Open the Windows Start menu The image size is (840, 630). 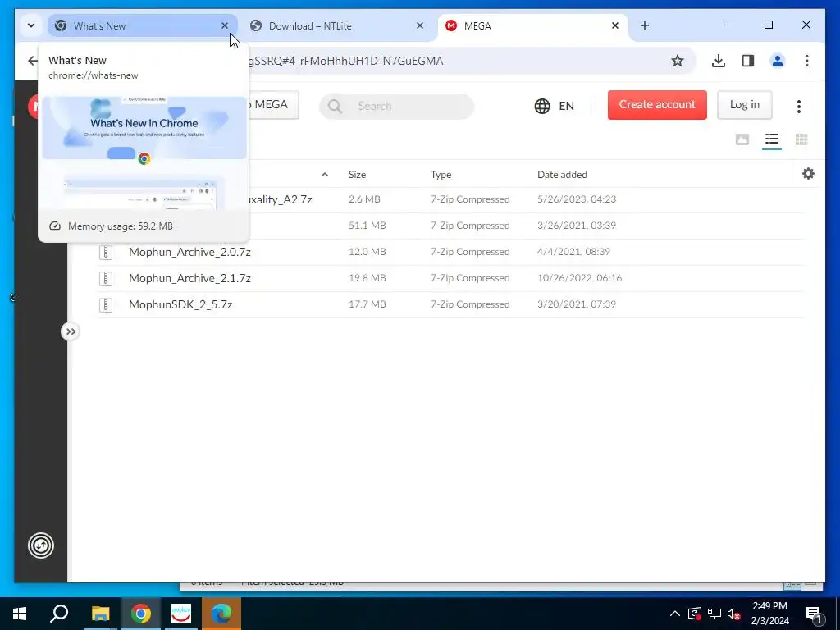(x=20, y=614)
